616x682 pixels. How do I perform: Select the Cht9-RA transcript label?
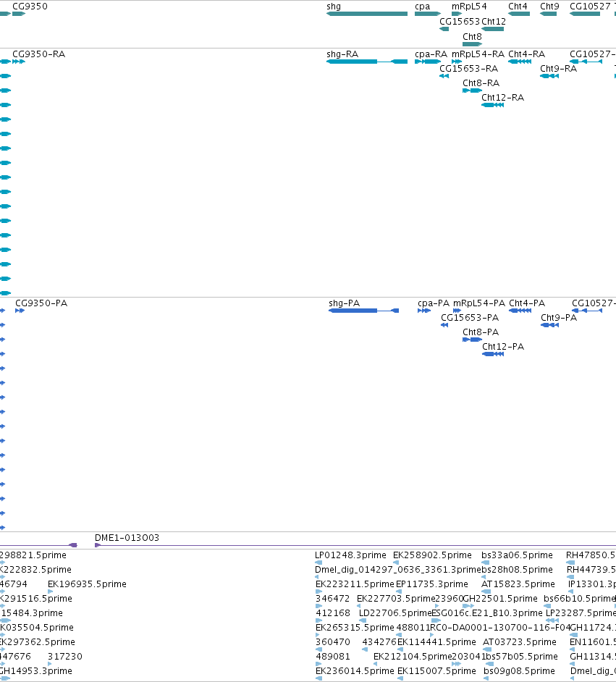click(x=559, y=69)
